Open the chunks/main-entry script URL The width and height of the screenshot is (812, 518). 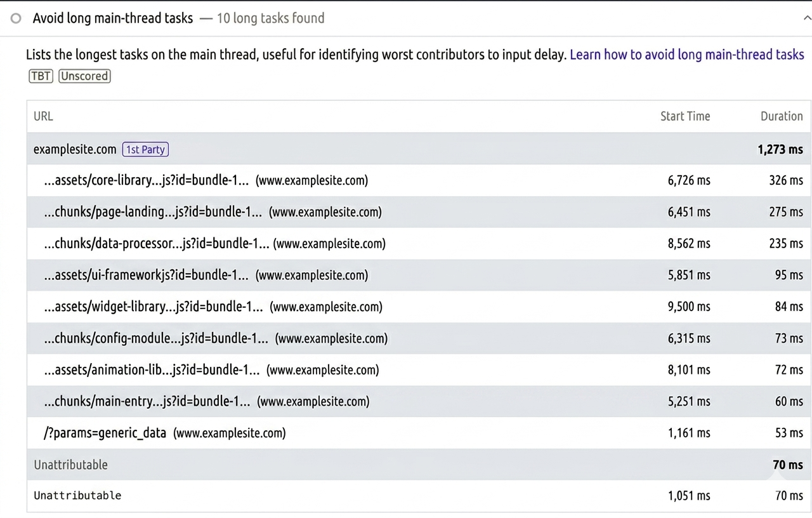click(x=147, y=402)
